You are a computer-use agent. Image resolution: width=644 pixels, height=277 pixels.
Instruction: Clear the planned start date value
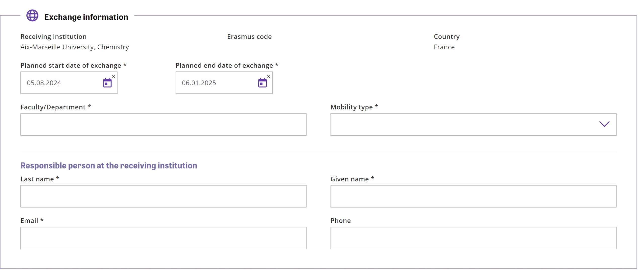[x=113, y=76]
